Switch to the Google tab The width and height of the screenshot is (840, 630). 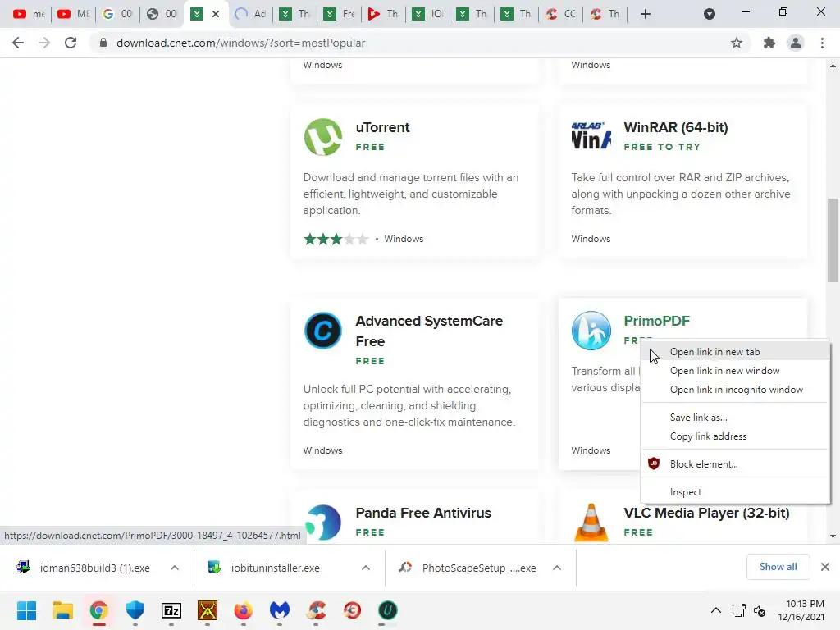click(x=117, y=14)
